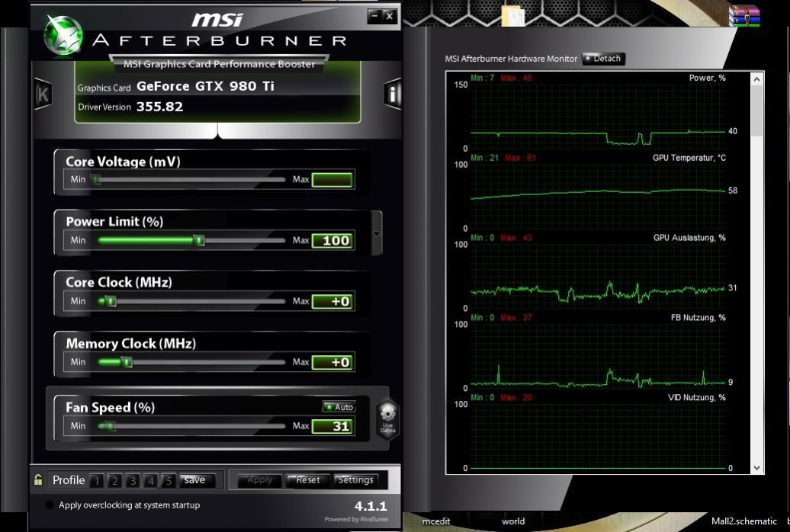Screen dimensions: 790x532
Task: Click the profile Save button
Action: [x=197, y=480]
